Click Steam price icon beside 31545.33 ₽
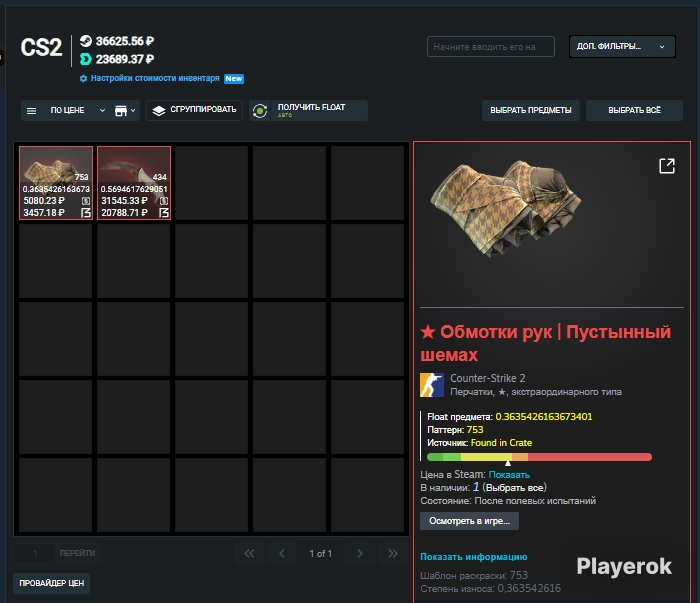The width and height of the screenshot is (700, 603). (x=164, y=201)
